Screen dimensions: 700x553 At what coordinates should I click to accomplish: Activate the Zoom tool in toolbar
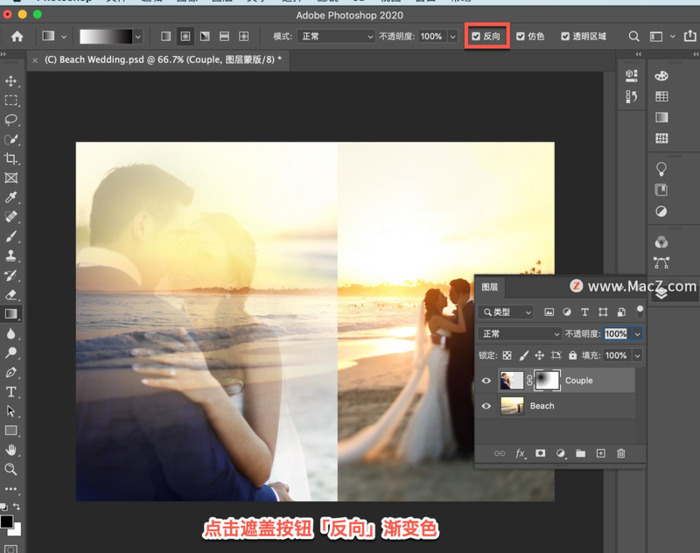click(11, 469)
